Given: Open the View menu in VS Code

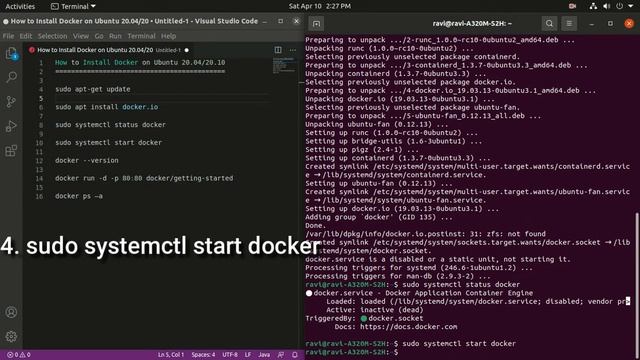Looking at the screenshot, I should click(x=81, y=36).
